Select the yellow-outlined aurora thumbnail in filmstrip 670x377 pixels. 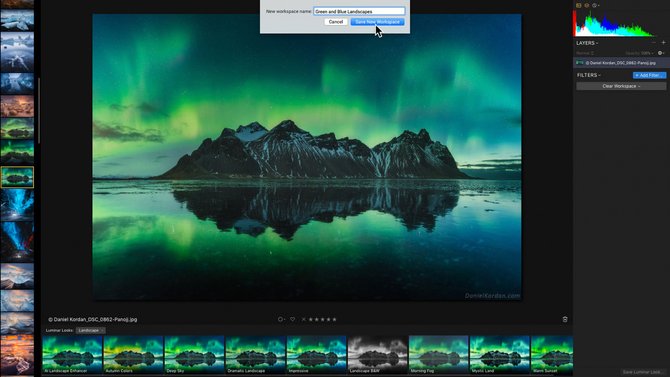pos(17,177)
